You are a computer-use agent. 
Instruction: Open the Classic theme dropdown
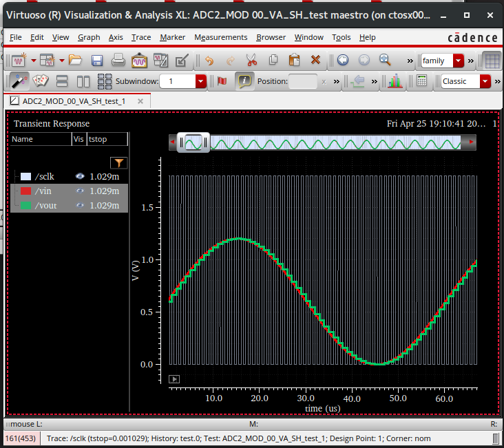(485, 81)
